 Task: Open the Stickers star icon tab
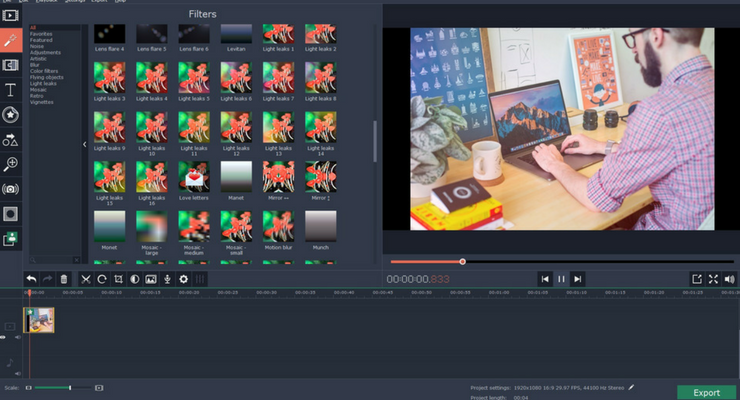[10, 115]
